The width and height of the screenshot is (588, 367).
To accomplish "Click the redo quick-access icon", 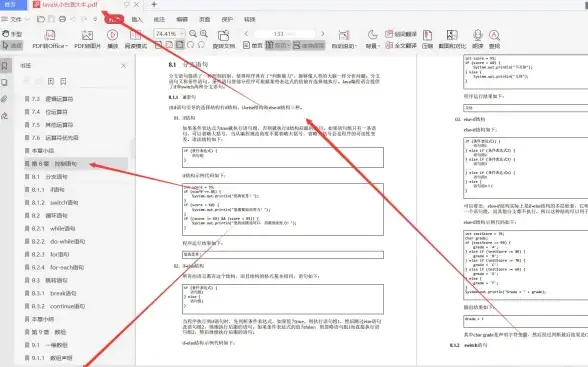I will (x=84, y=19).
